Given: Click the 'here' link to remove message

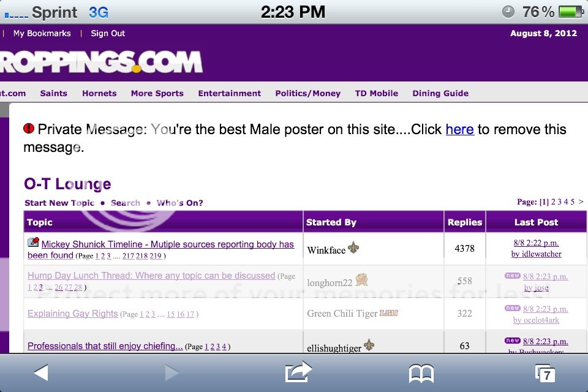Looking at the screenshot, I should click(x=460, y=129).
